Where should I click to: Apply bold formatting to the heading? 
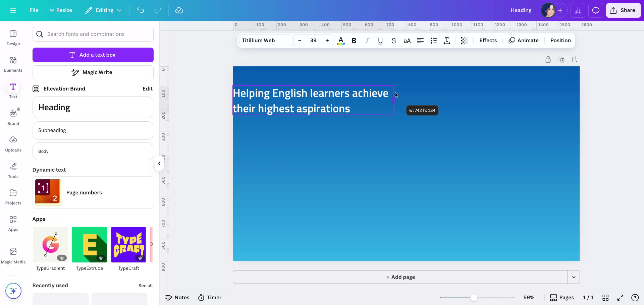(x=354, y=41)
